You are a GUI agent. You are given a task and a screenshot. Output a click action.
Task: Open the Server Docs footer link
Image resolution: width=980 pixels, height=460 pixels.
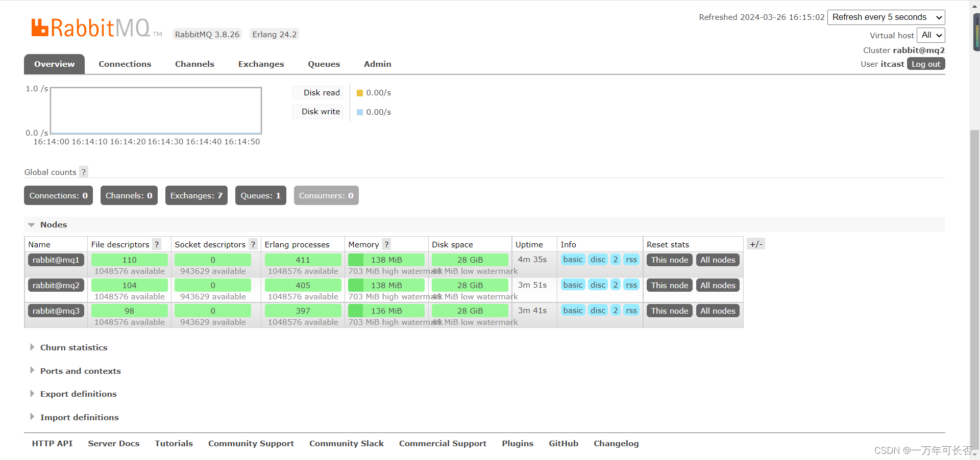coord(113,443)
